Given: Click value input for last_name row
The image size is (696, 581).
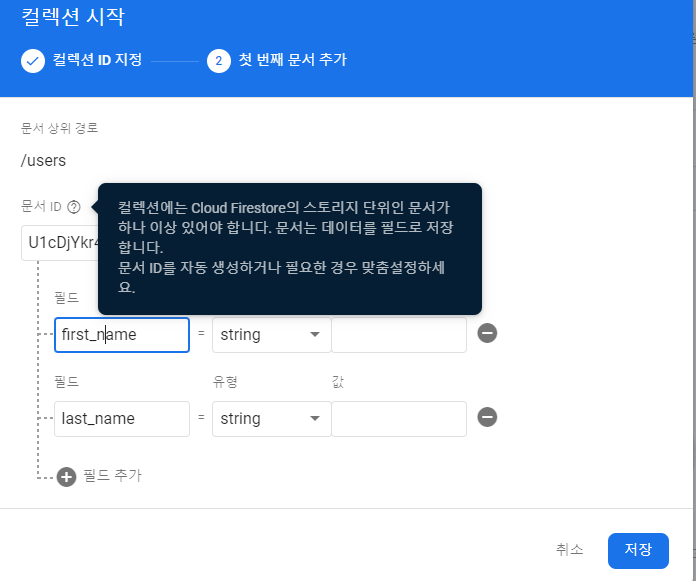Looking at the screenshot, I should [399, 419].
